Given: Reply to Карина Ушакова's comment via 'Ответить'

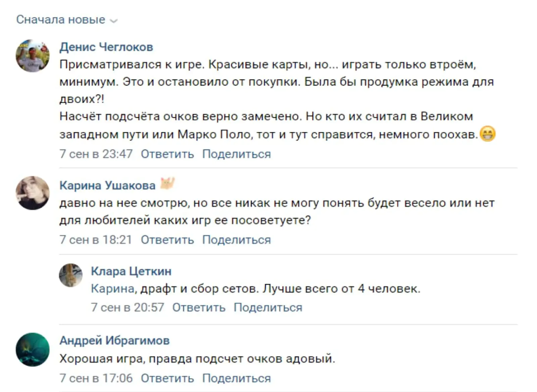Looking at the screenshot, I should click(167, 240).
